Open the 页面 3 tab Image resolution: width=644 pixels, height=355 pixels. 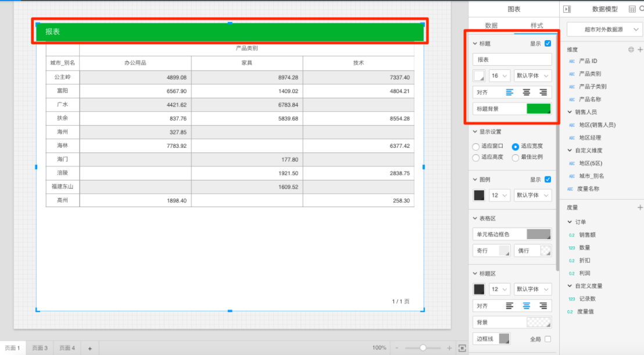coord(40,348)
